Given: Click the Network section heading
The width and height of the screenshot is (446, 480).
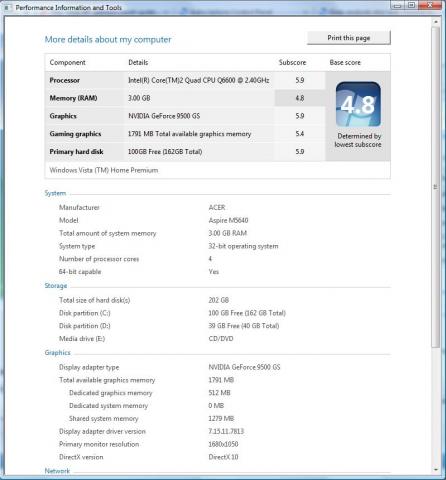Looking at the screenshot, I should click(x=57, y=471).
